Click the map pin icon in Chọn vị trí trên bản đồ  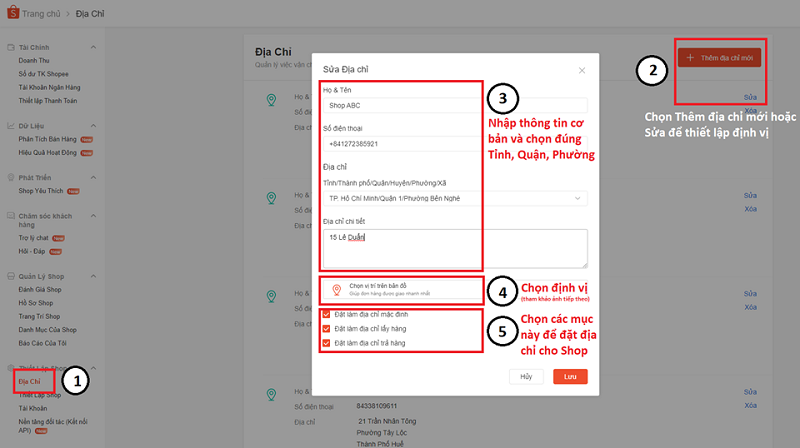336,290
